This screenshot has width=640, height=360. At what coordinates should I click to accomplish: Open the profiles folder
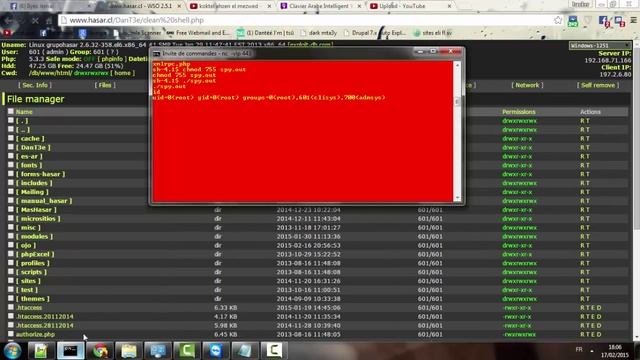click(33, 263)
